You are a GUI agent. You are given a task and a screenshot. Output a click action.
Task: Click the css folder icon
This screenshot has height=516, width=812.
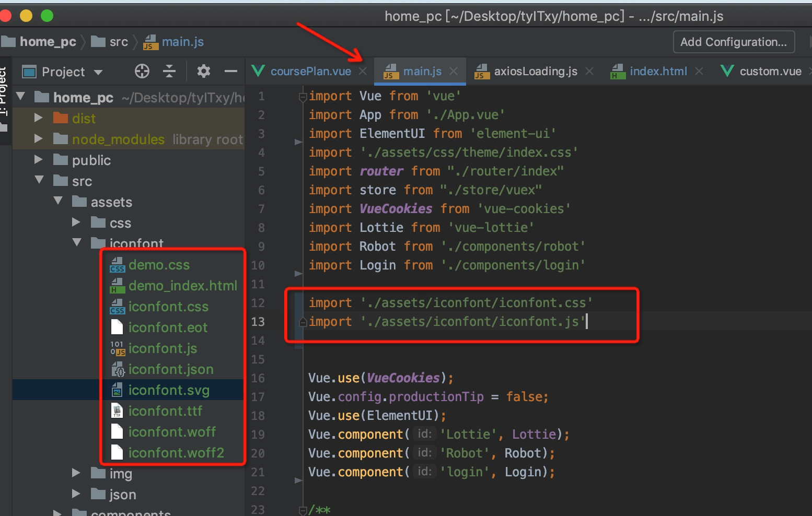tap(98, 222)
